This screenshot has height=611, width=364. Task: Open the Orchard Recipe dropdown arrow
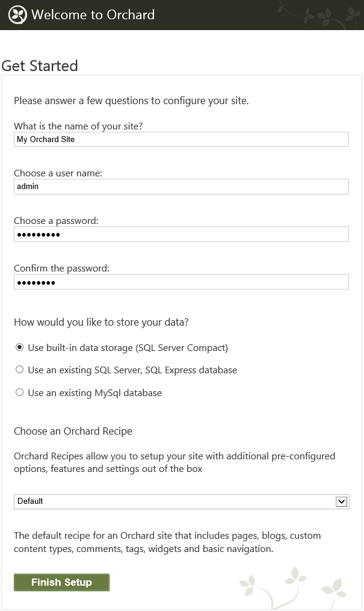pyautogui.click(x=341, y=501)
